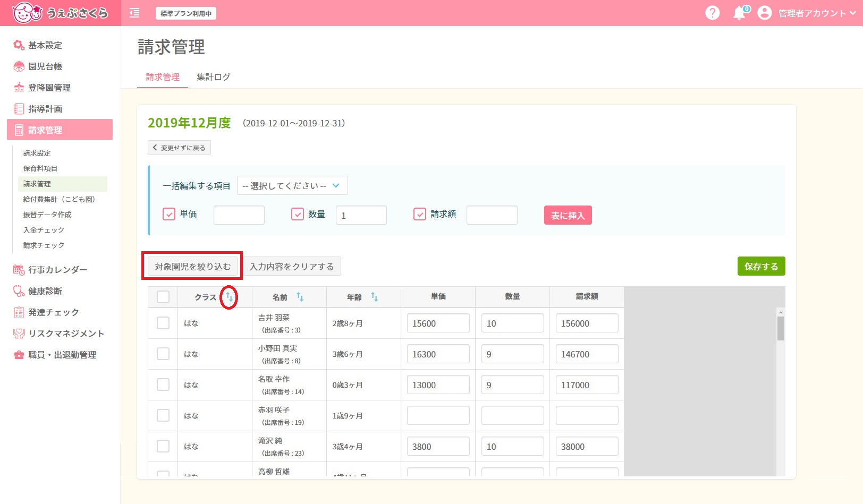Open 請求チェック submenu item
Viewport: 863px width, 504px height.
(x=44, y=245)
